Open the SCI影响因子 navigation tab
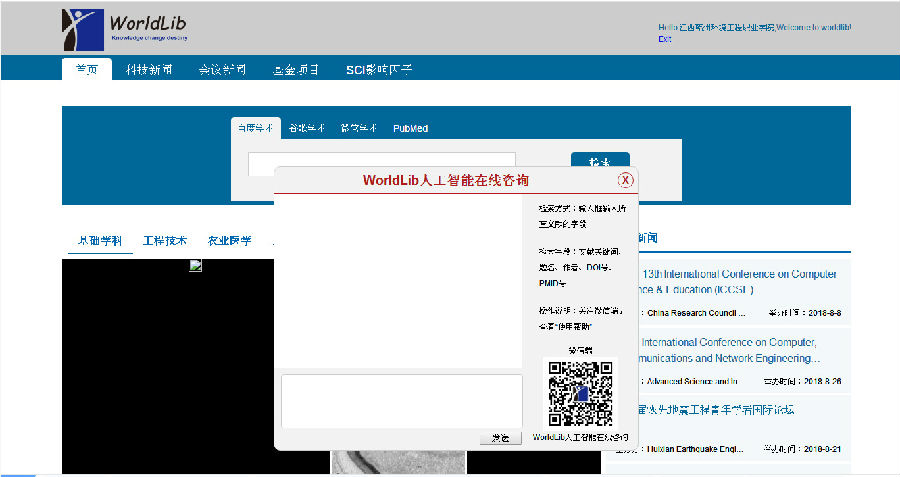 coord(379,69)
